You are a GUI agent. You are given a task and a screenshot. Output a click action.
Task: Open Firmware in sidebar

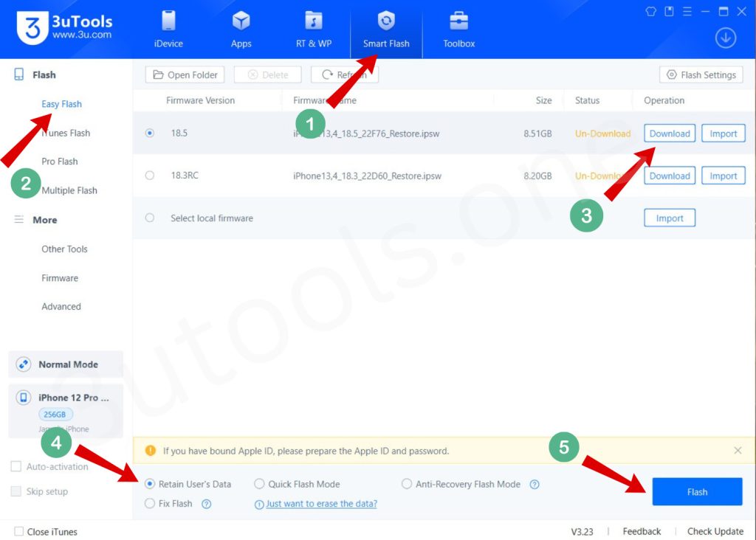(59, 278)
